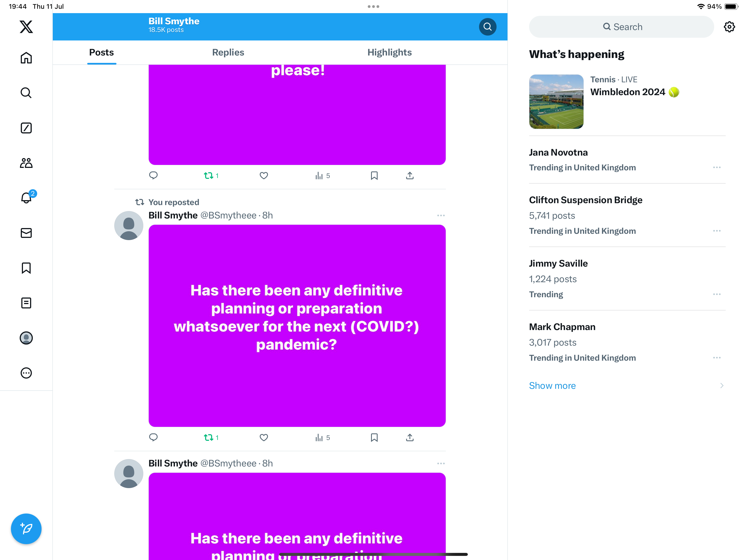The image size is (747, 560).
Task: Click the search icon in blue header
Action: click(487, 27)
